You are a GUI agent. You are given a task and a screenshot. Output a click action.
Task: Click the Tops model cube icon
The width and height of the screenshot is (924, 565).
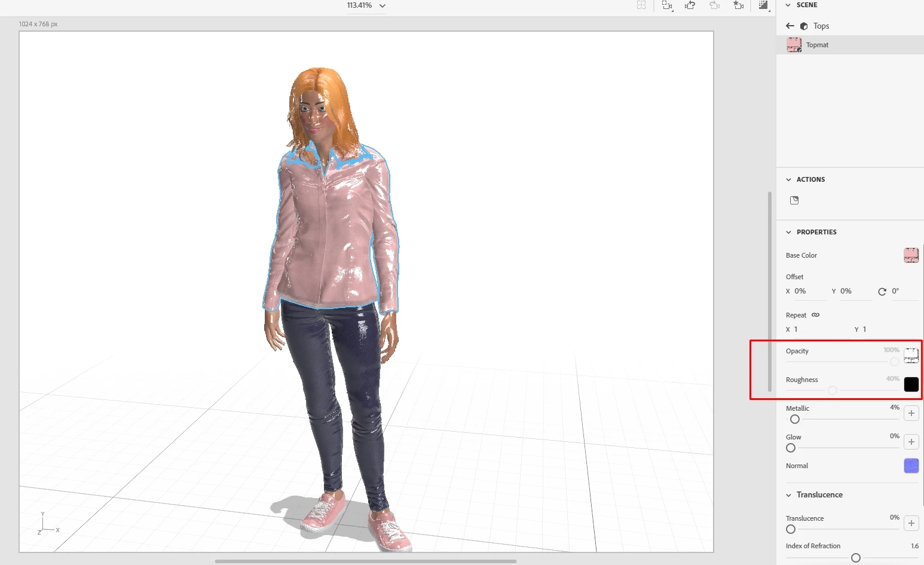pos(804,26)
